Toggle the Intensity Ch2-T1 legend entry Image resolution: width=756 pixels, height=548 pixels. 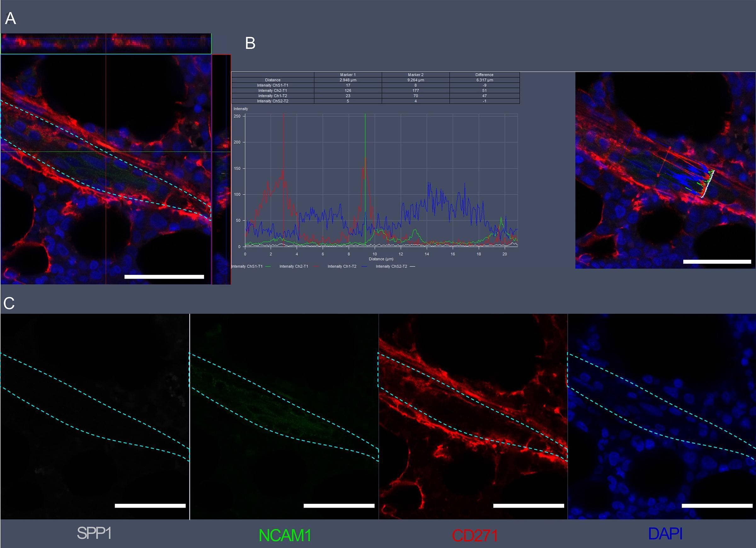pos(293,266)
